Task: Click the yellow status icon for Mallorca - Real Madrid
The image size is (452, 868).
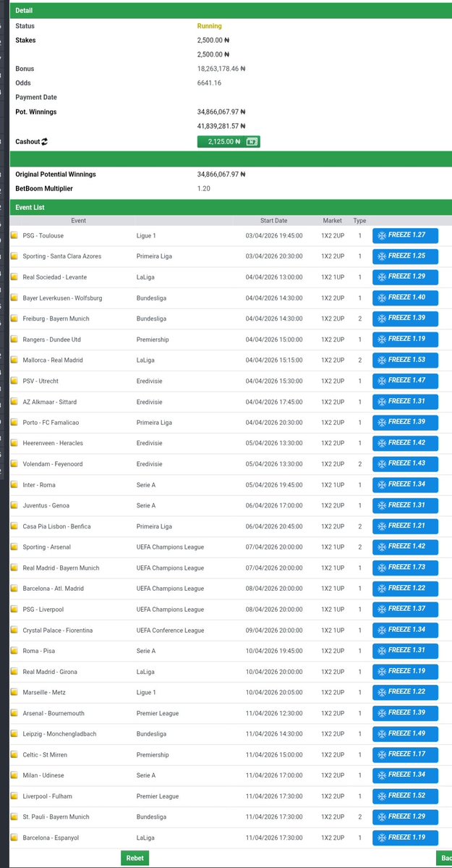Action: pos(14,361)
